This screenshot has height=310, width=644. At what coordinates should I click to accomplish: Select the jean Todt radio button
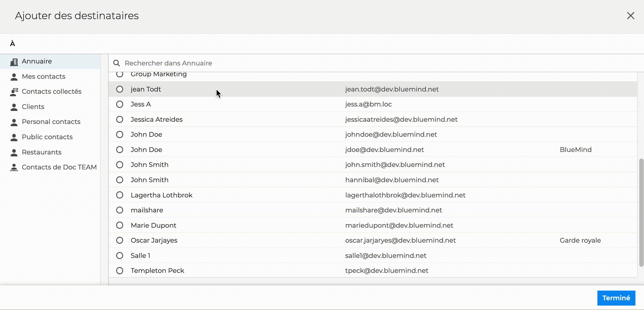pos(120,89)
